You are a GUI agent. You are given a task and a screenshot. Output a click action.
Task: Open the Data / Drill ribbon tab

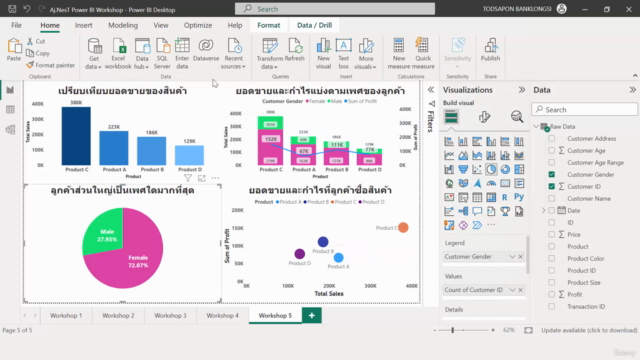click(314, 25)
